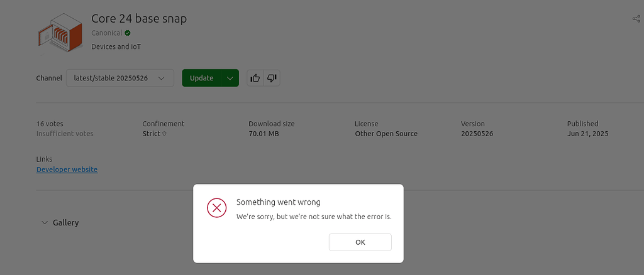Open the share icon at top right
This screenshot has height=275, width=644.
tap(636, 19)
